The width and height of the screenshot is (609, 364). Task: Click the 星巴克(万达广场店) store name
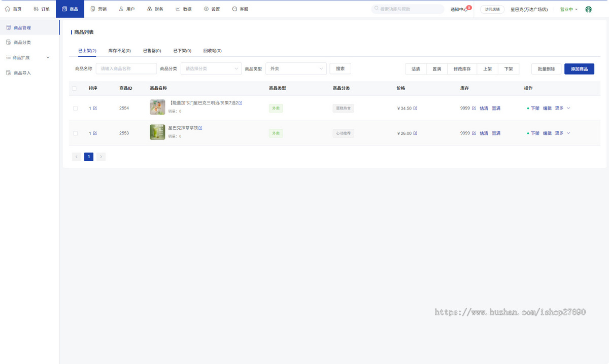click(x=529, y=9)
